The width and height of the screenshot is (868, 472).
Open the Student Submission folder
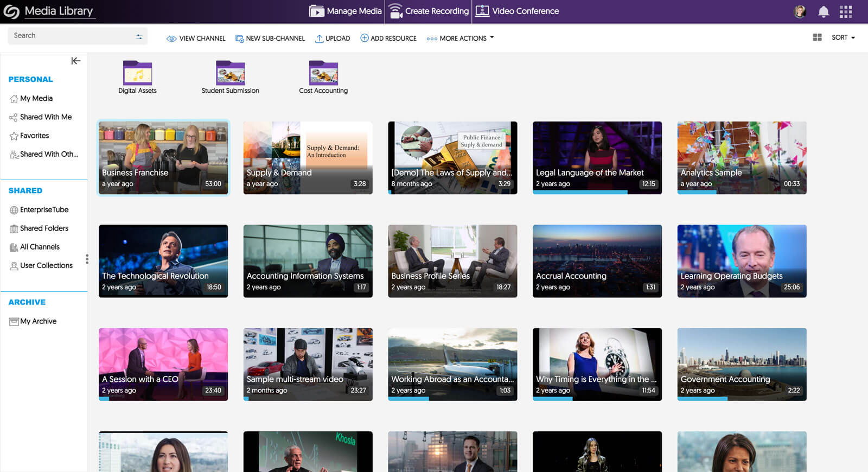[231, 77]
